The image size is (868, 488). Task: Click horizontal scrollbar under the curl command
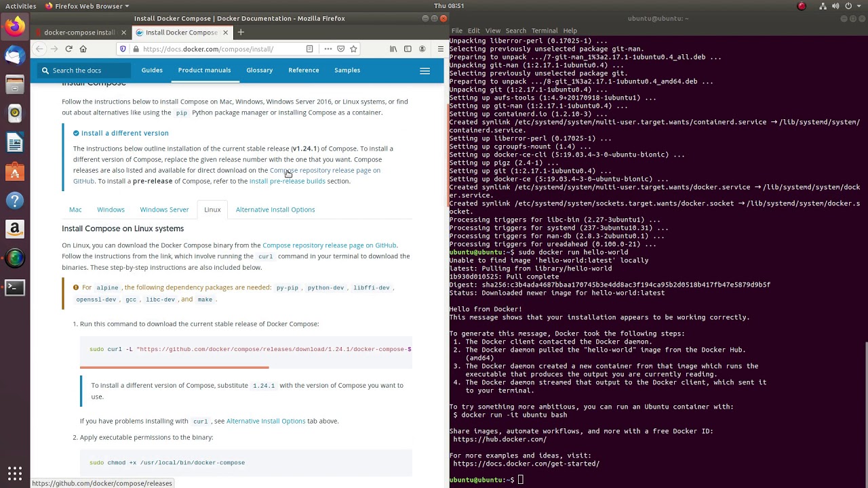pyautogui.click(x=174, y=367)
